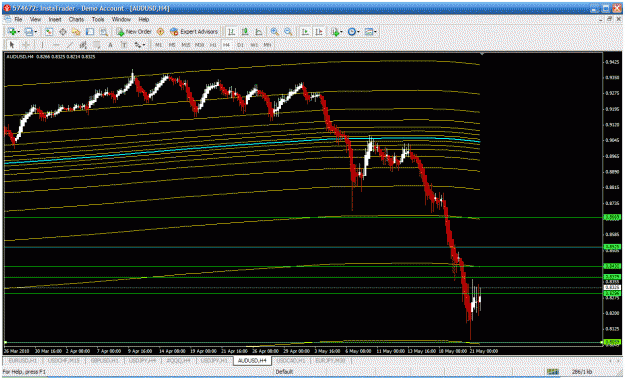Select the trendline drawing tool
This screenshot has width=625, height=378.
tap(69, 45)
